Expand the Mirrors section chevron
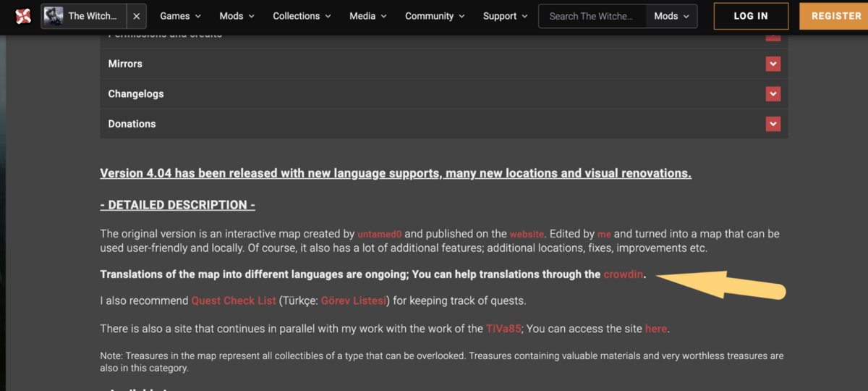The height and width of the screenshot is (391, 868). 773,64
